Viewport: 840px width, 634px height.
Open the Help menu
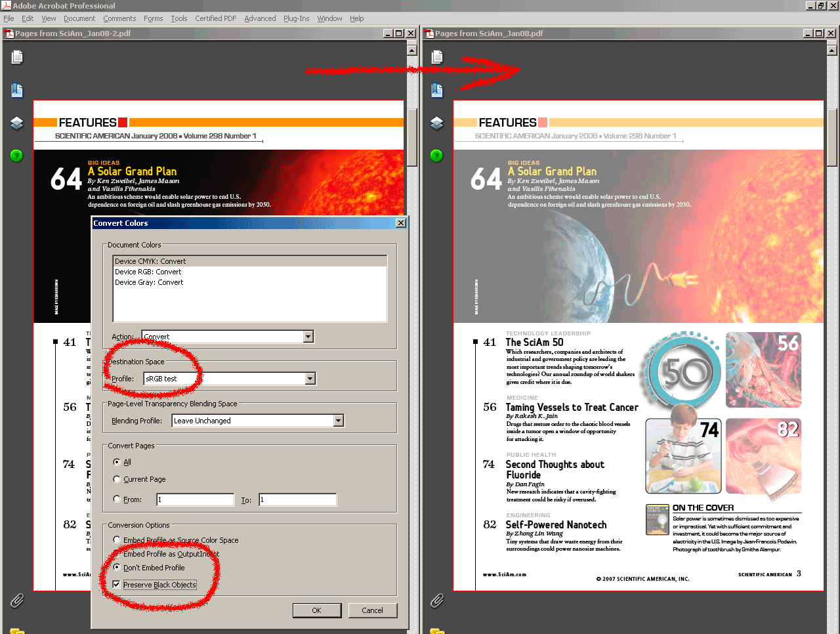coord(356,18)
